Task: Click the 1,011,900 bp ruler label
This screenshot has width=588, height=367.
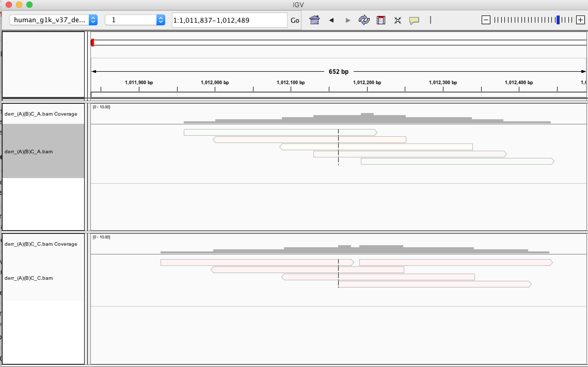Action: [139, 83]
